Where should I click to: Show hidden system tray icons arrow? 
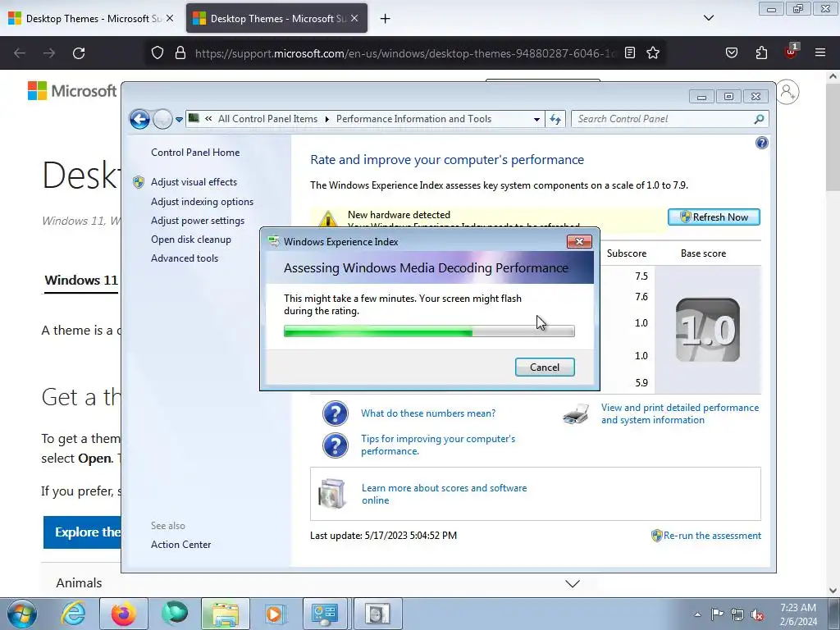[x=697, y=614]
